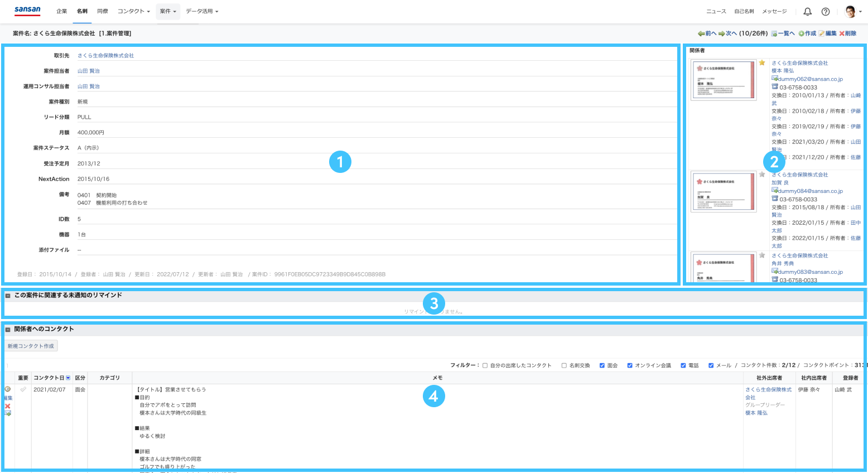Open 取引先 link さくら生命保険株式会社
The image size is (868, 473).
pos(105,55)
